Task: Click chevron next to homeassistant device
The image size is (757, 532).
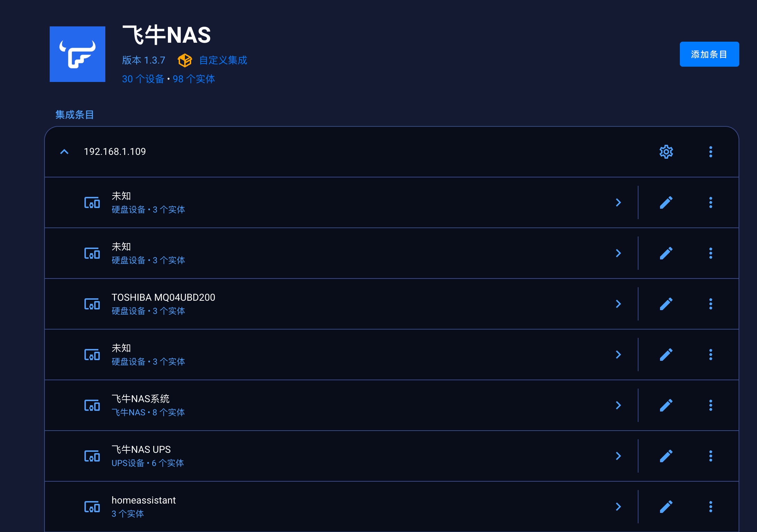Action: pos(618,507)
